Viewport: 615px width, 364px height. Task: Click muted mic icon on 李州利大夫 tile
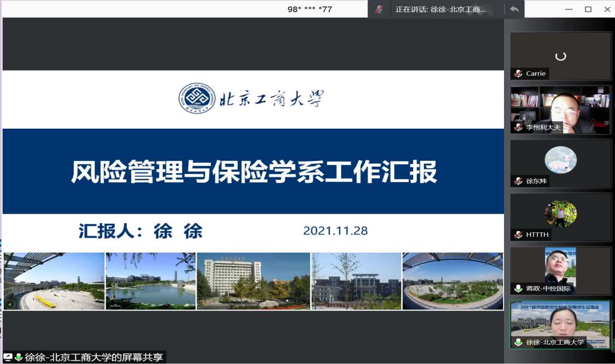pyautogui.click(x=518, y=127)
